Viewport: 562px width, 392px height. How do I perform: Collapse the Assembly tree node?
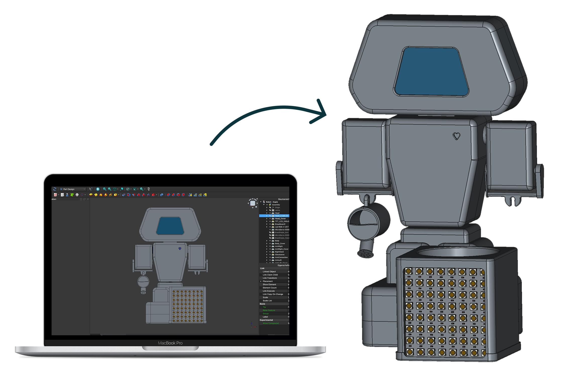(264, 205)
